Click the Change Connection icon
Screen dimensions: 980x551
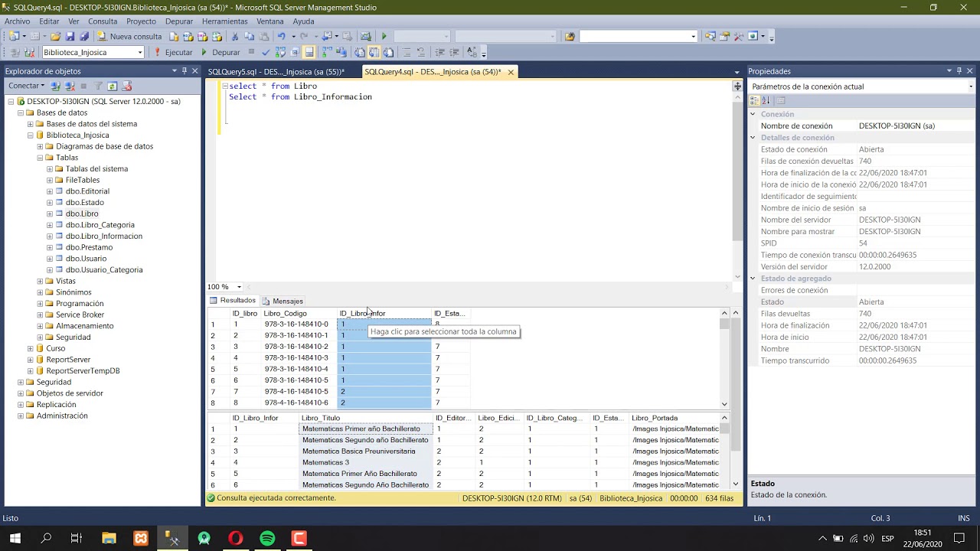coord(30,52)
